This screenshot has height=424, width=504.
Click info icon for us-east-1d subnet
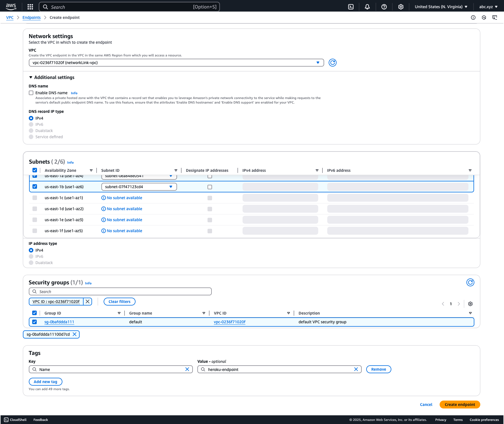[x=104, y=209]
